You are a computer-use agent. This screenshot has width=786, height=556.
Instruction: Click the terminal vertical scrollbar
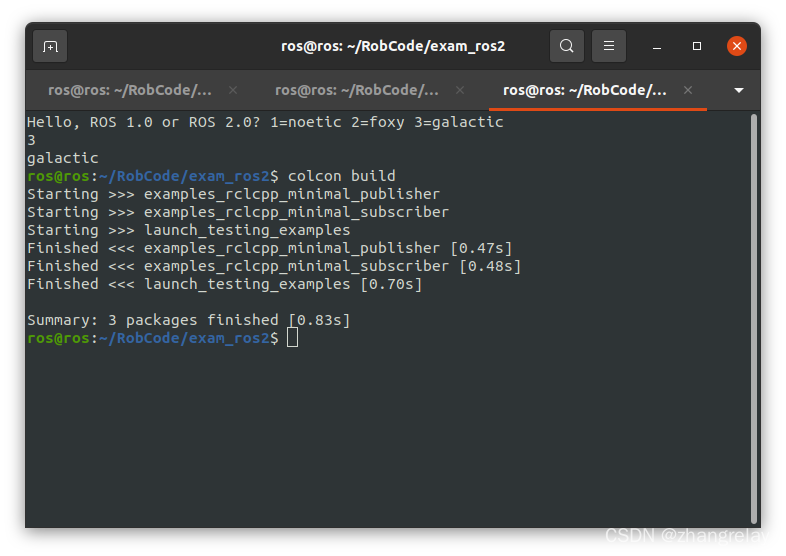pos(753,318)
